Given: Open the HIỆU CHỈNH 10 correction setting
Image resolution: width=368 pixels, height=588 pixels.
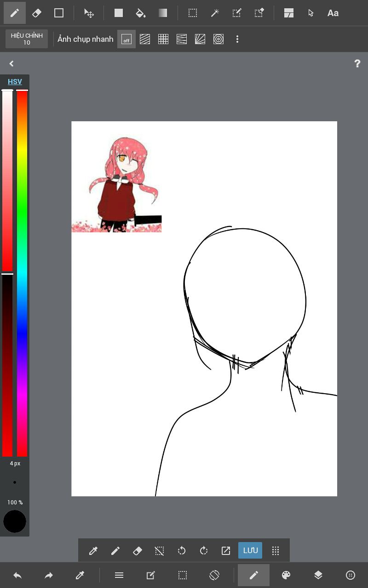Looking at the screenshot, I should tap(27, 39).
